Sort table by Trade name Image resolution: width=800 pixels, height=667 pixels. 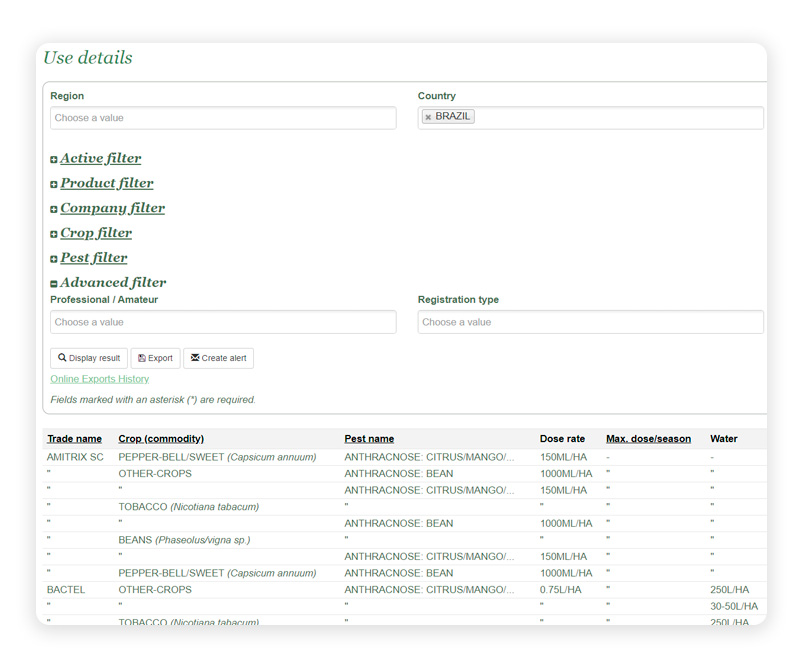point(74,439)
